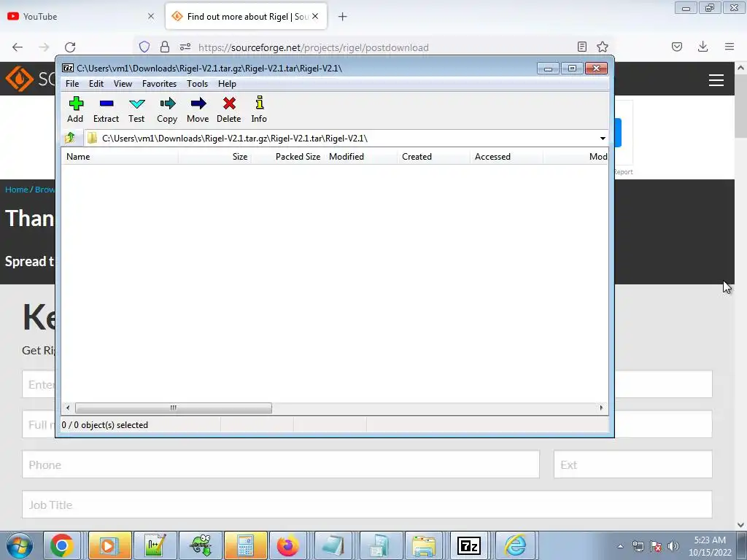This screenshot has width=747, height=560.
Task: Click the padlock site info icon
Action: (165, 47)
